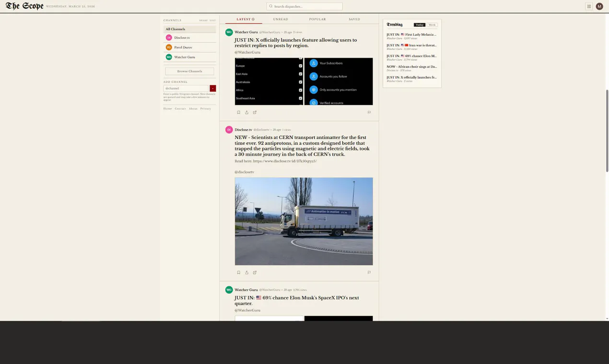Switch to the Saved tab
Screen dimensions: 609x364
354,19
